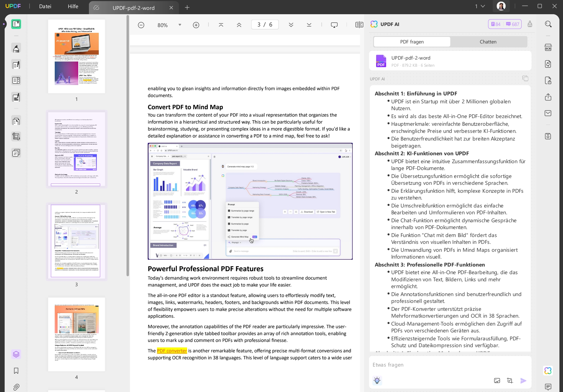Share the document via upload icon
The width and height of the screenshot is (563, 392).
[548, 97]
